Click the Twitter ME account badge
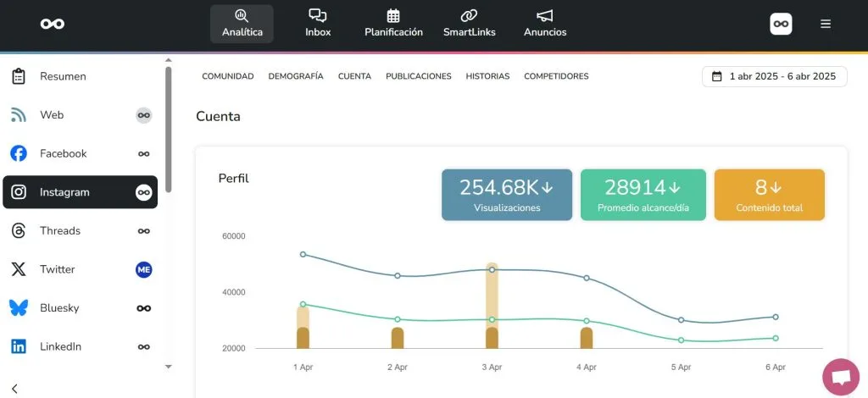Image resolution: width=868 pixels, height=398 pixels. [x=144, y=270]
